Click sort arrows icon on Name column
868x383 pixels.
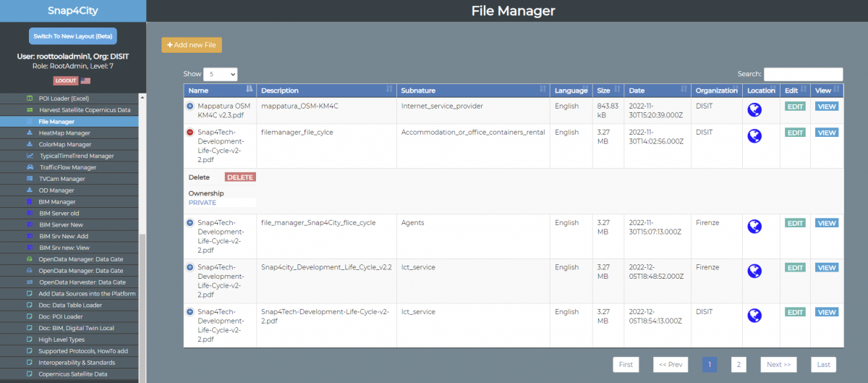pyautogui.click(x=250, y=90)
